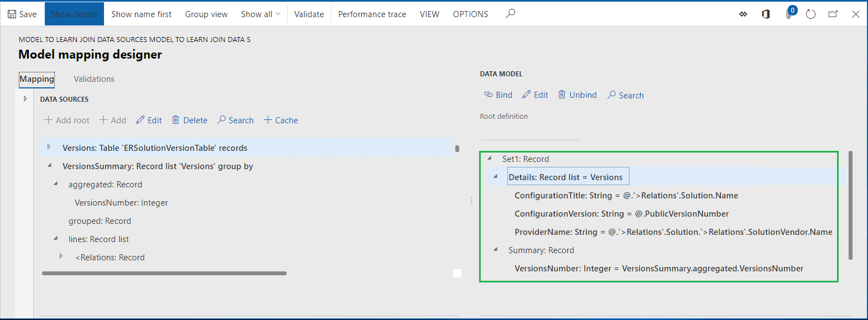The width and height of the screenshot is (868, 320).
Task: Click Edit in data model toolbar
Action: 535,95
